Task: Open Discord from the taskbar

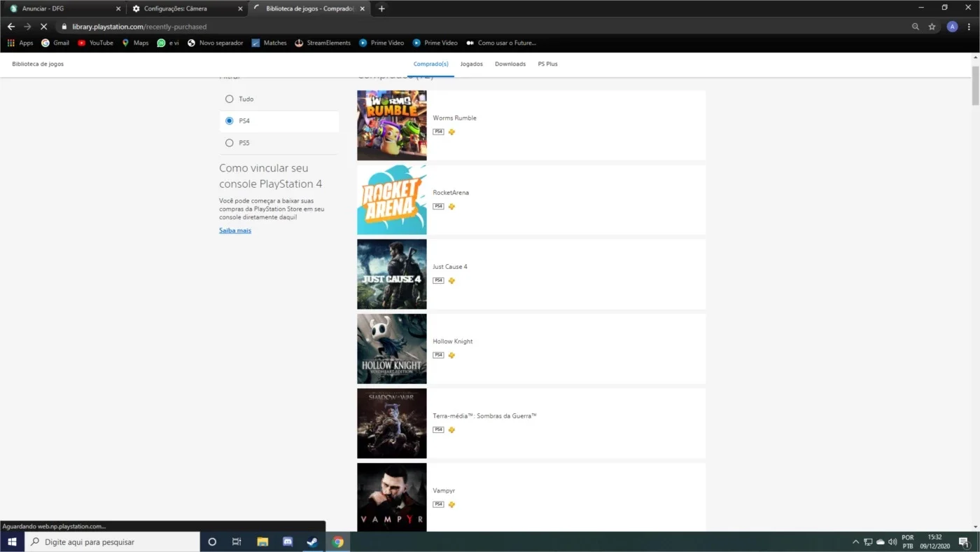Action: [x=287, y=541]
